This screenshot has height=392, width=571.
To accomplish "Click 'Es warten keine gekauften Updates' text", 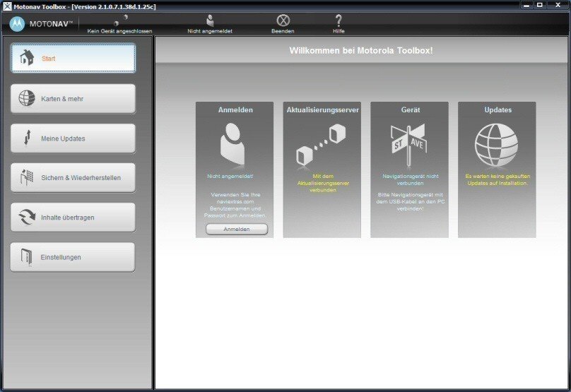I will (498, 179).
